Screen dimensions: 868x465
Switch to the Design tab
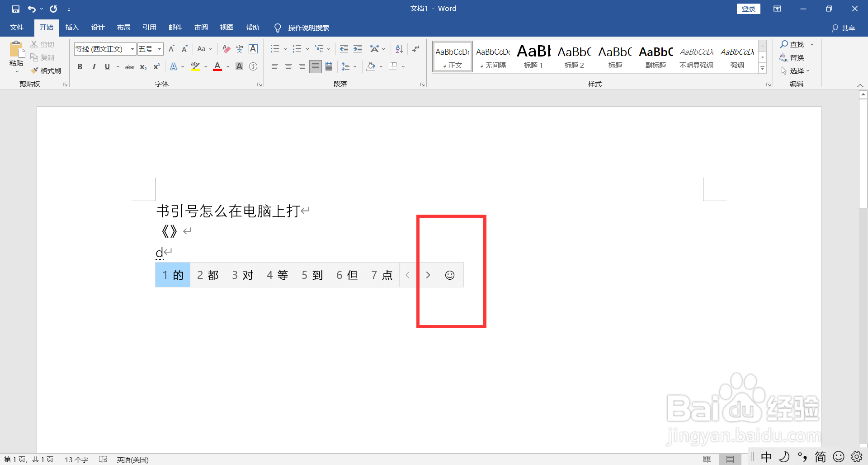tap(98, 28)
